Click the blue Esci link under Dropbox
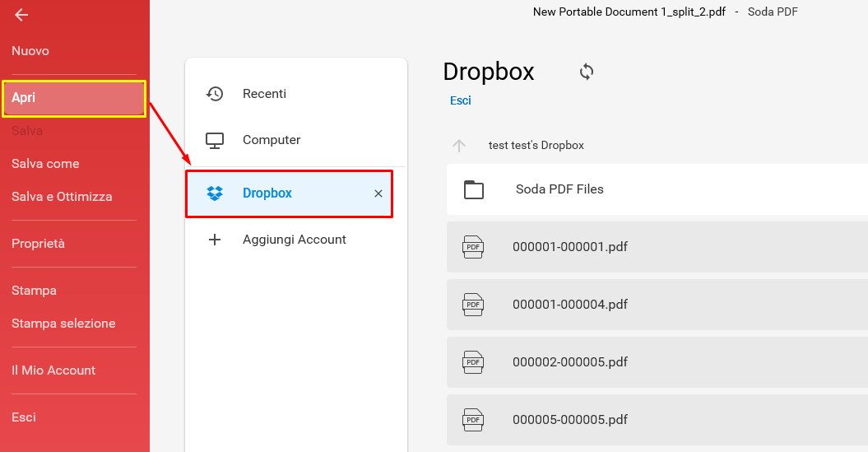The height and width of the screenshot is (452, 868). [461, 100]
